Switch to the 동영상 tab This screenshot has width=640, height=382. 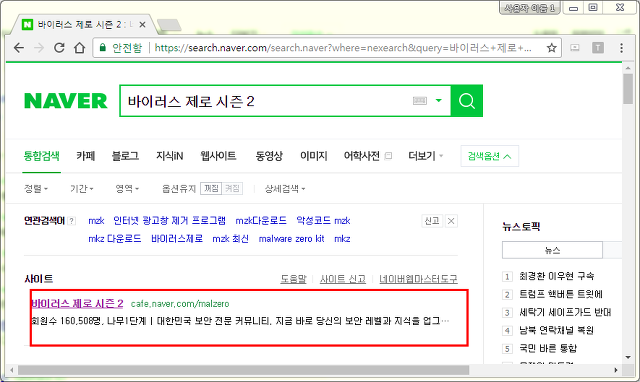coord(269,156)
